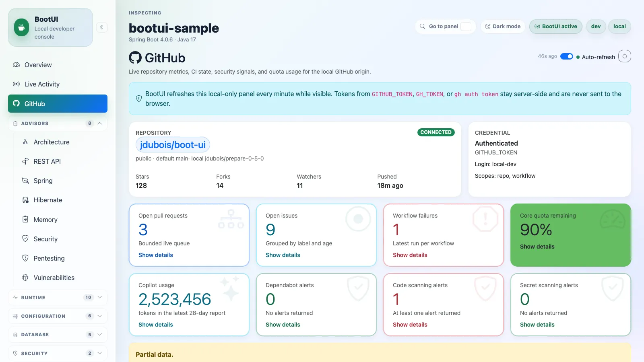Open the Overview page
This screenshot has height=362, width=644.
[58, 65]
